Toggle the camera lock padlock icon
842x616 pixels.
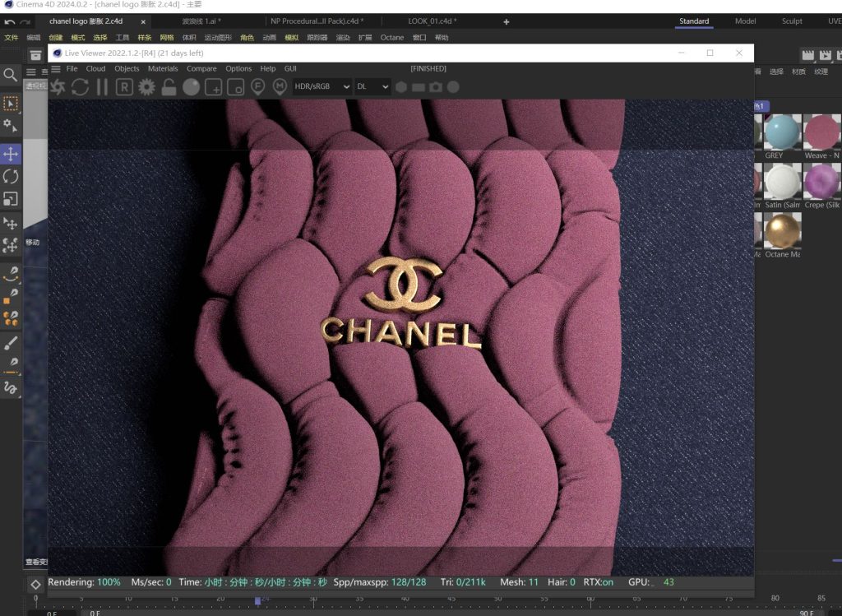169,87
